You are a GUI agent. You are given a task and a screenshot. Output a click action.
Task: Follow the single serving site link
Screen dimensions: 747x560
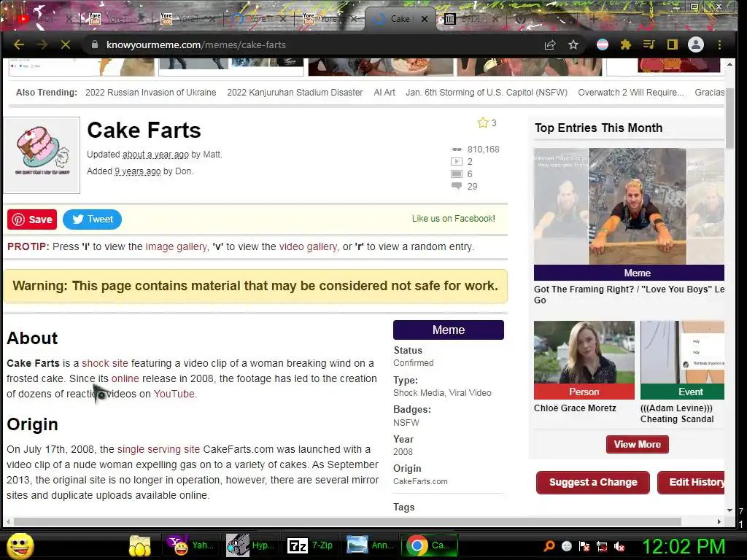[x=158, y=449]
